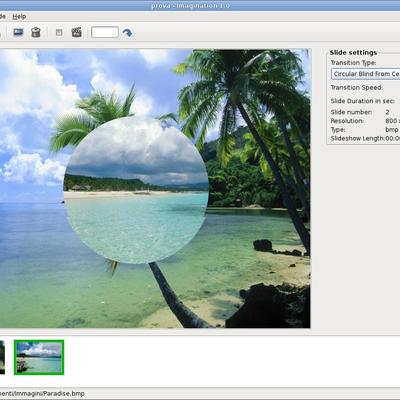
Task: Click the slide number value '2'
Action: [x=387, y=112]
